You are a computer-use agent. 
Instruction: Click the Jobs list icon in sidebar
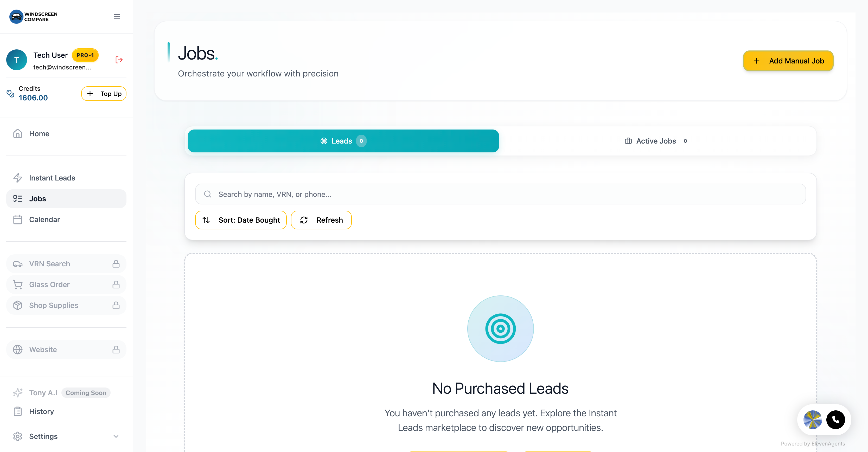click(x=17, y=199)
